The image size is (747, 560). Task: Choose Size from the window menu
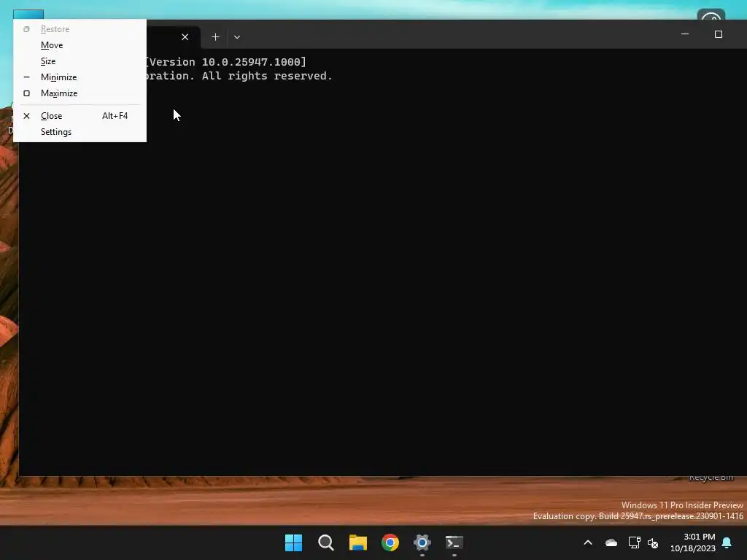point(80,61)
